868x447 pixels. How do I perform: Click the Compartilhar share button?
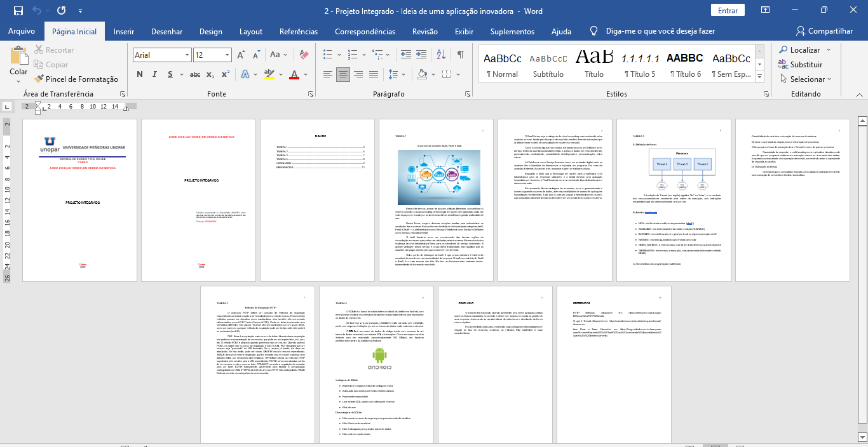[824, 31]
